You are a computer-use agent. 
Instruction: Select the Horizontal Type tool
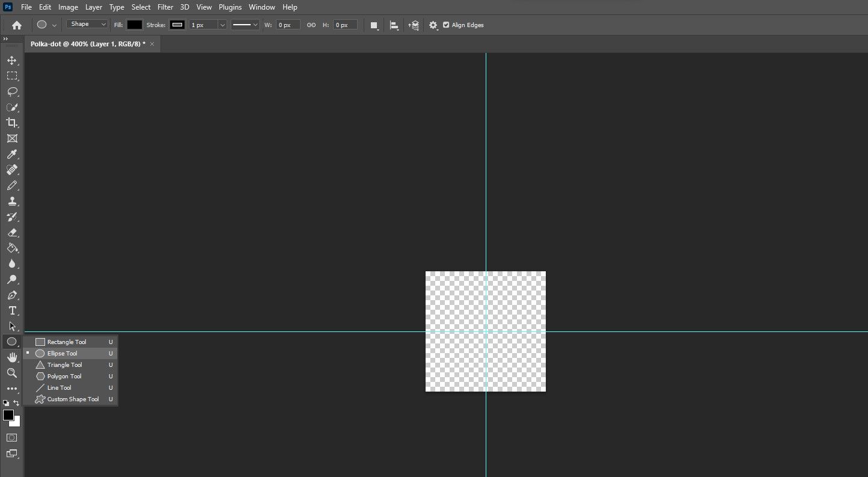coord(12,311)
